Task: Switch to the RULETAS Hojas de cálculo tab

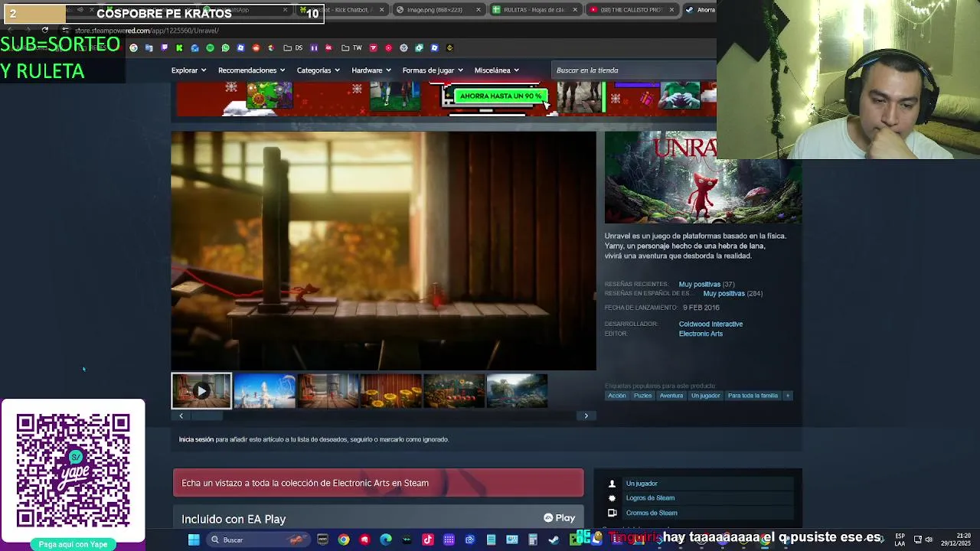Action: [x=534, y=10]
